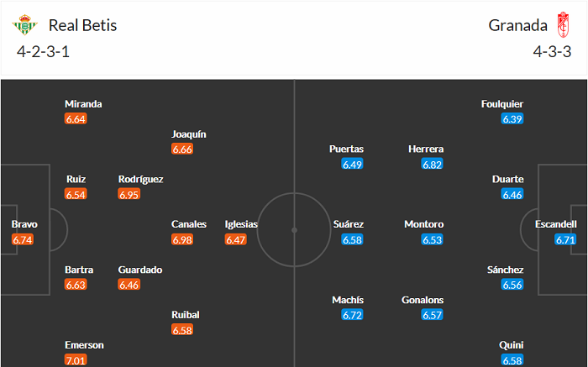Select goalkeeper Bravo's name
588x367 pixels.
click(x=24, y=224)
